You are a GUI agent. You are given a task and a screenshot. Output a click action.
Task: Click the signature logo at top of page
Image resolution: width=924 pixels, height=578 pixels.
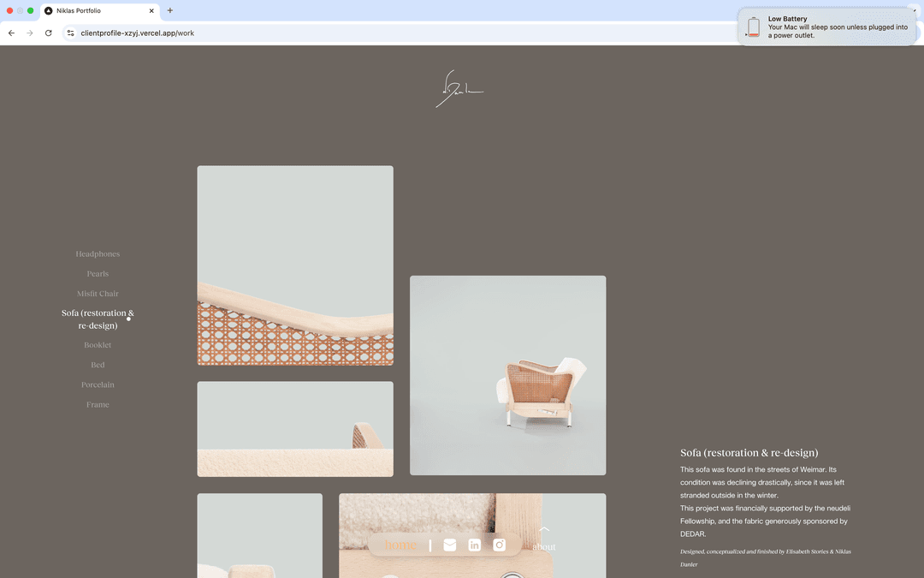(459, 87)
